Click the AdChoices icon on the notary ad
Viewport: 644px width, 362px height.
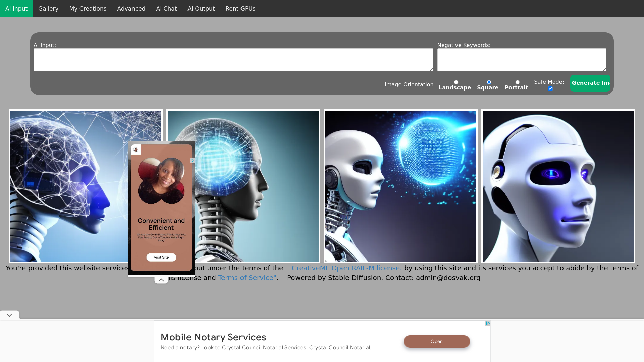pos(192,161)
